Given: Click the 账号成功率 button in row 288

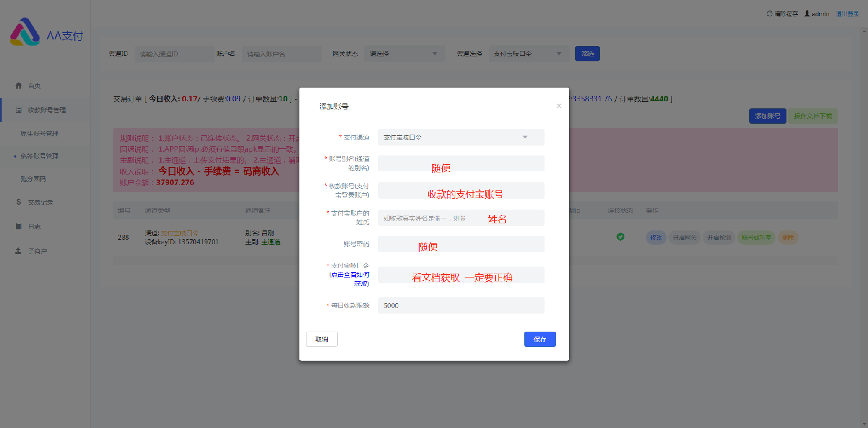Looking at the screenshot, I should [756, 238].
